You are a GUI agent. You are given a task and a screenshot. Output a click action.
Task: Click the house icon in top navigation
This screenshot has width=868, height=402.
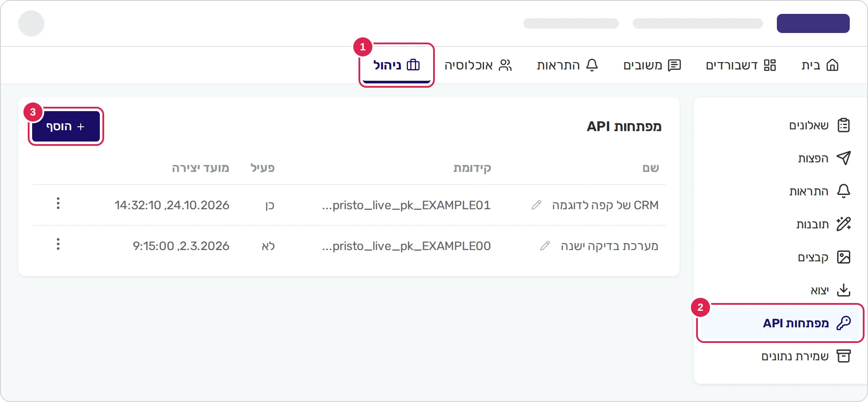pos(832,65)
